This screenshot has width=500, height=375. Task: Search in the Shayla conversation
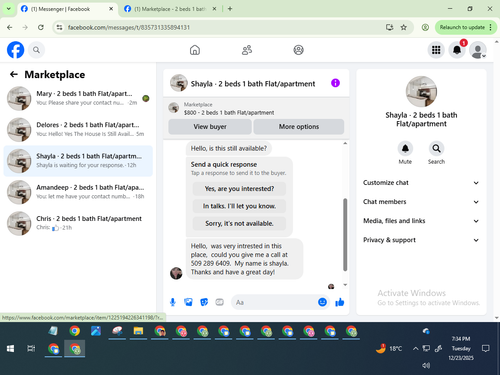click(x=436, y=148)
